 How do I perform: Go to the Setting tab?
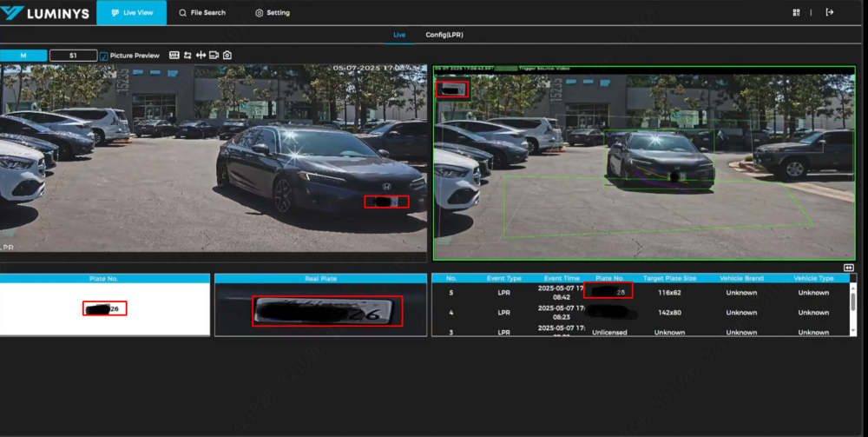273,13
